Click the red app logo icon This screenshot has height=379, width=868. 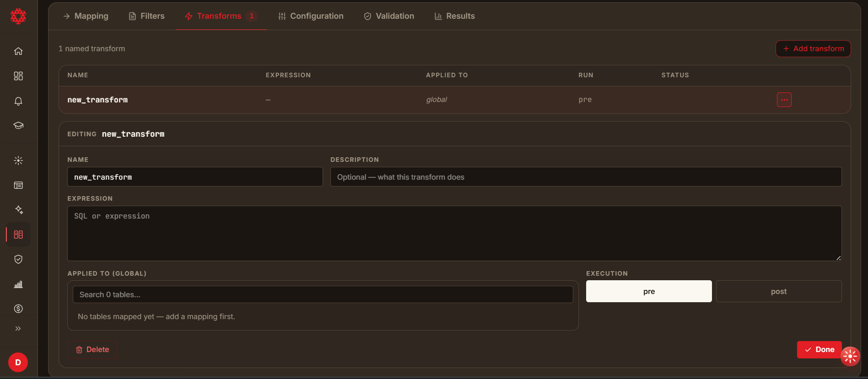click(x=18, y=16)
